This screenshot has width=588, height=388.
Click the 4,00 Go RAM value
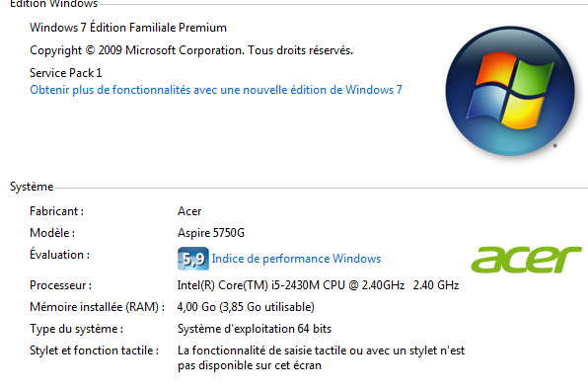click(246, 307)
